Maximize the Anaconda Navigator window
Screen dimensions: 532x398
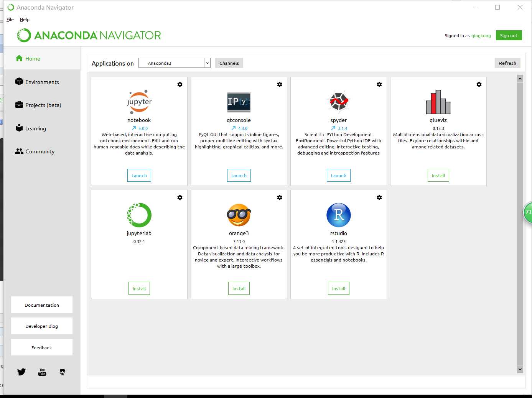tap(497, 7)
